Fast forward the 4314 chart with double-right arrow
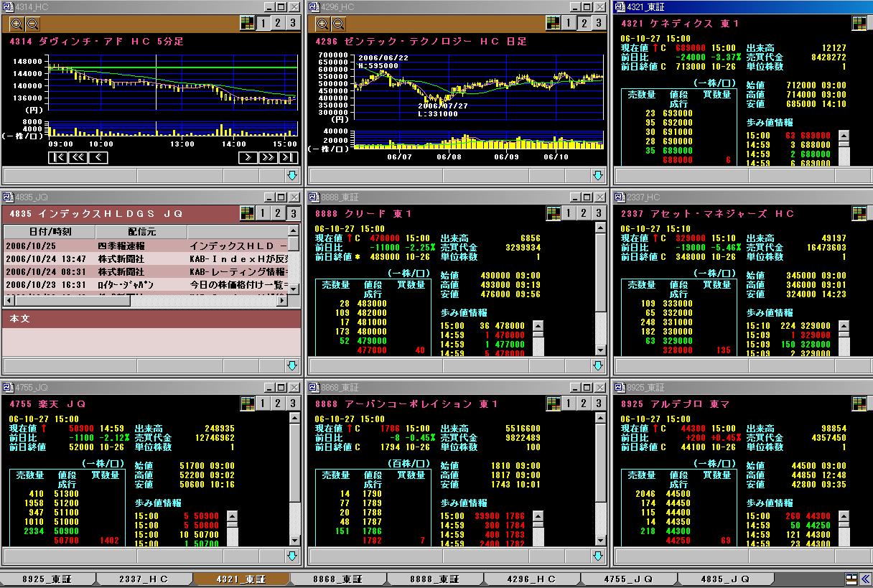 point(268,158)
